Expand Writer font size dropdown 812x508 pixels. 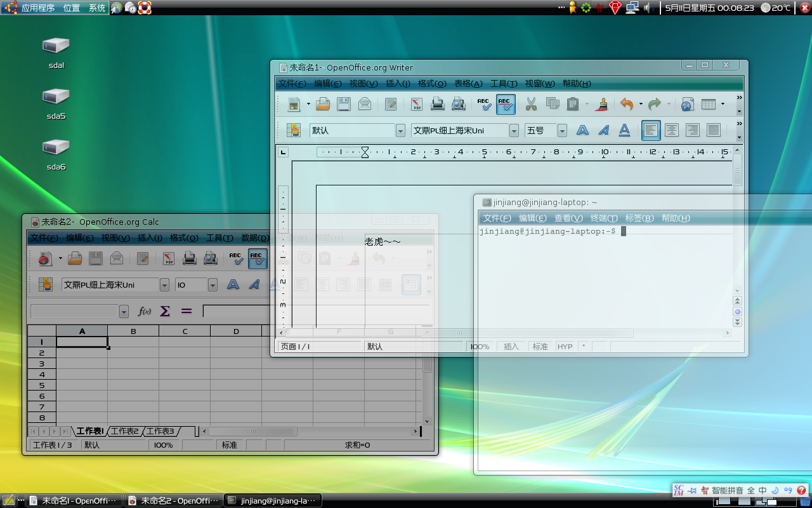pos(562,130)
